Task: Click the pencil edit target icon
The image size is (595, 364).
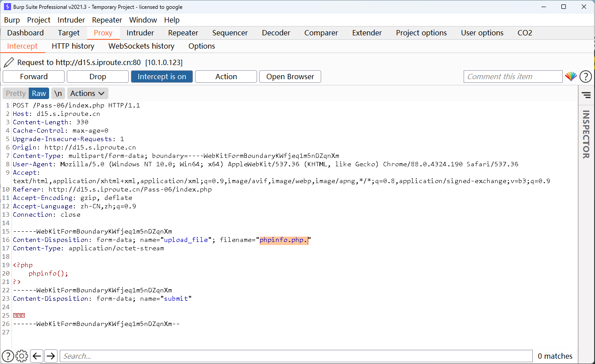Action: (9, 62)
